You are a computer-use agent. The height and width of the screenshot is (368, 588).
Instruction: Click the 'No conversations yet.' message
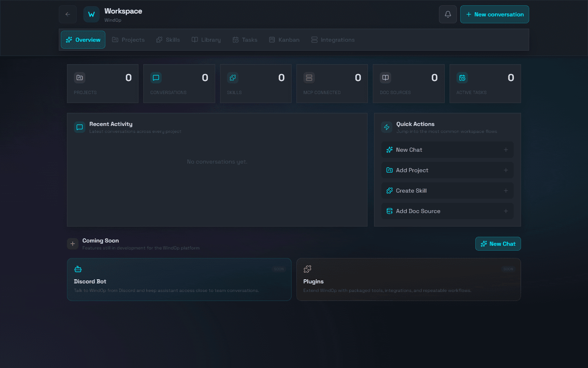(217, 162)
